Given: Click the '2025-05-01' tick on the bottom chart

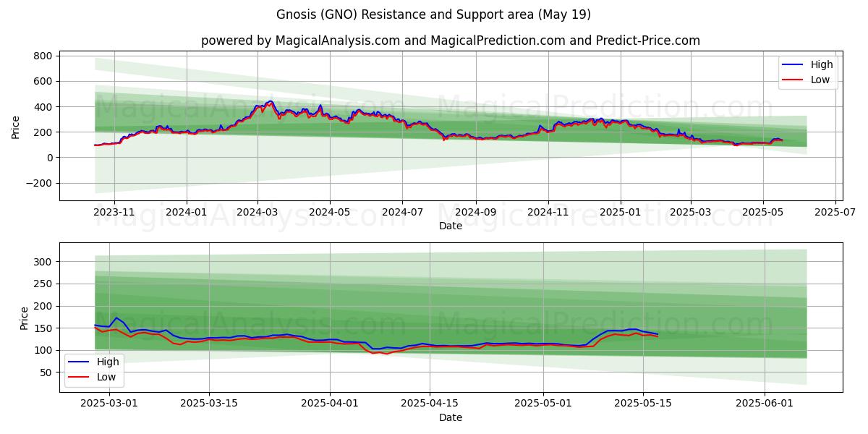Looking at the screenshot, I should (544, 404).
